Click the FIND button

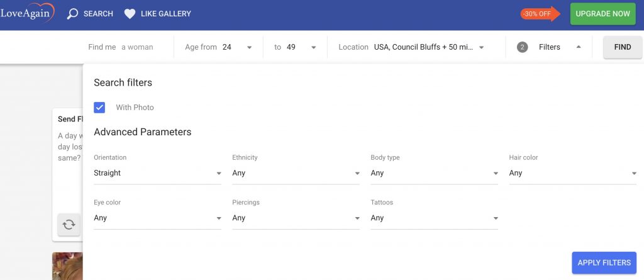click(622, 47)
